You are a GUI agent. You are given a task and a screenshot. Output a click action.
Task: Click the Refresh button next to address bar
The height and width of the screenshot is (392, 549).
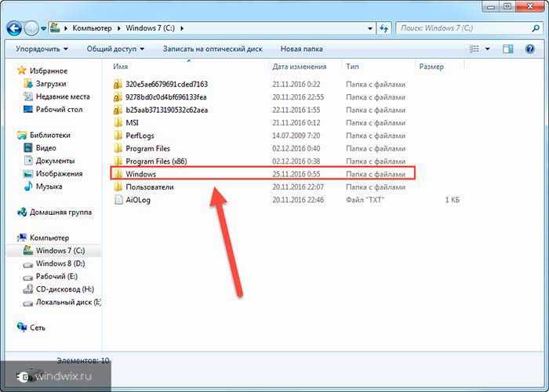click(x=384, y=28)
